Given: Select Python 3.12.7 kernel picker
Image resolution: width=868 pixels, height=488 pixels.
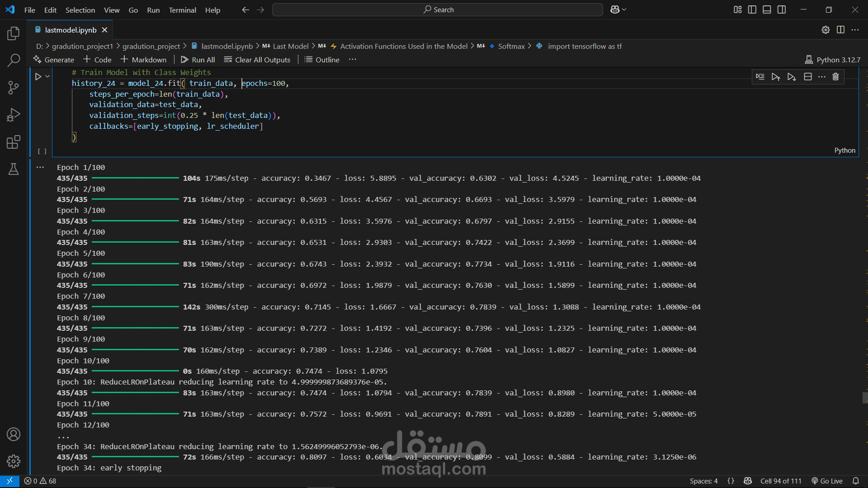Looking at the screenshot, I should click(x=833, y=60).
